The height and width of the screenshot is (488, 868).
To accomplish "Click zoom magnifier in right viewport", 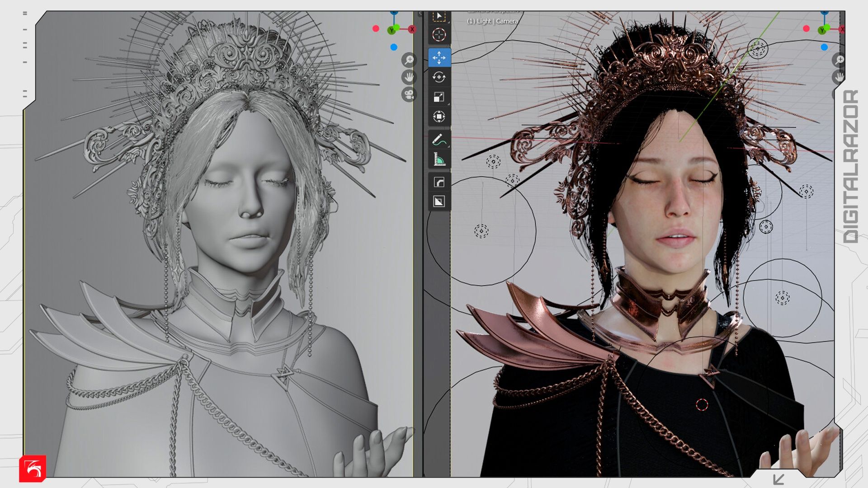I will (x=840, y=60).
